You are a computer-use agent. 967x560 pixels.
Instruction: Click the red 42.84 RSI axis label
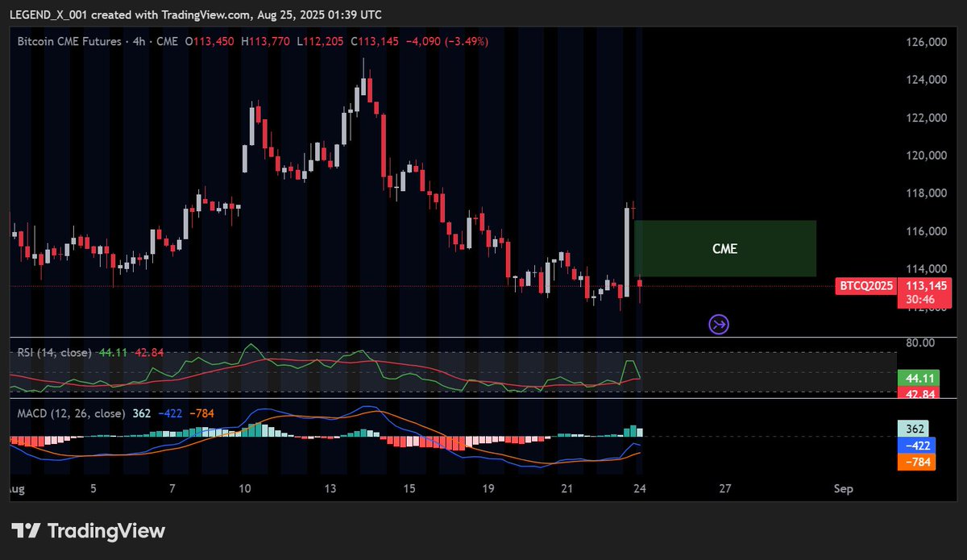click(917, 393)
